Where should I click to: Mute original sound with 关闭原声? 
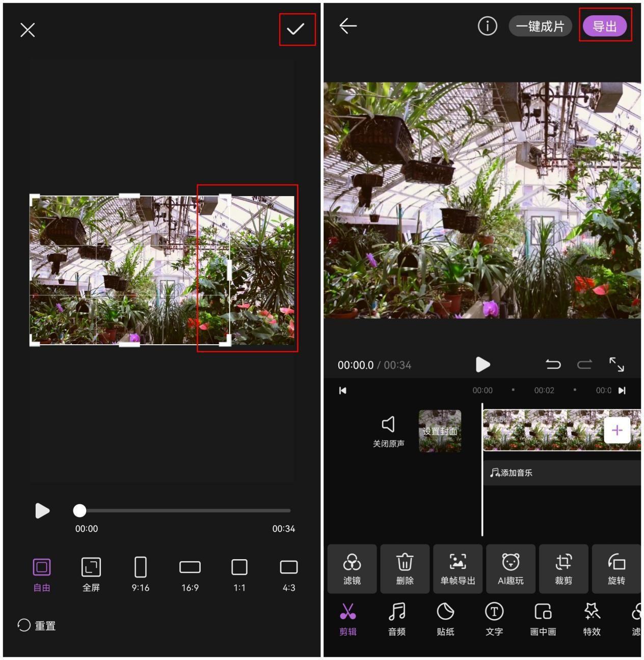(388, 432)
